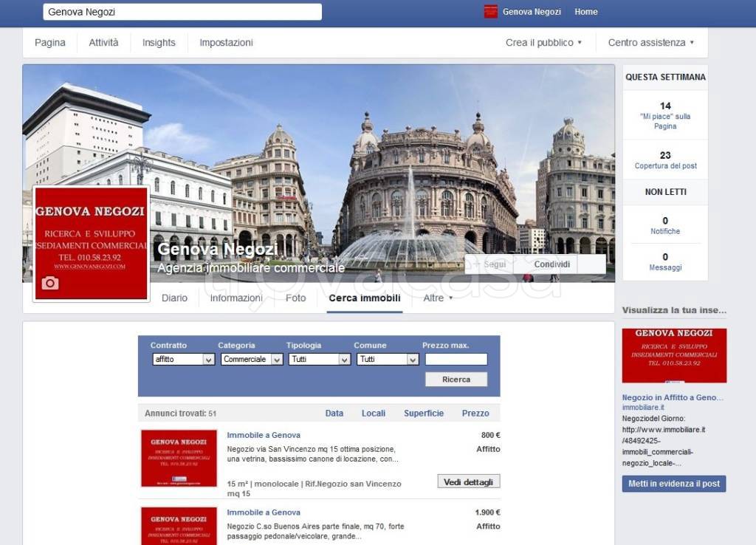The height and width of the screenshot is (545, 756).
Task: Click Metti in evidenza il post button
Action: coord(673,484)
